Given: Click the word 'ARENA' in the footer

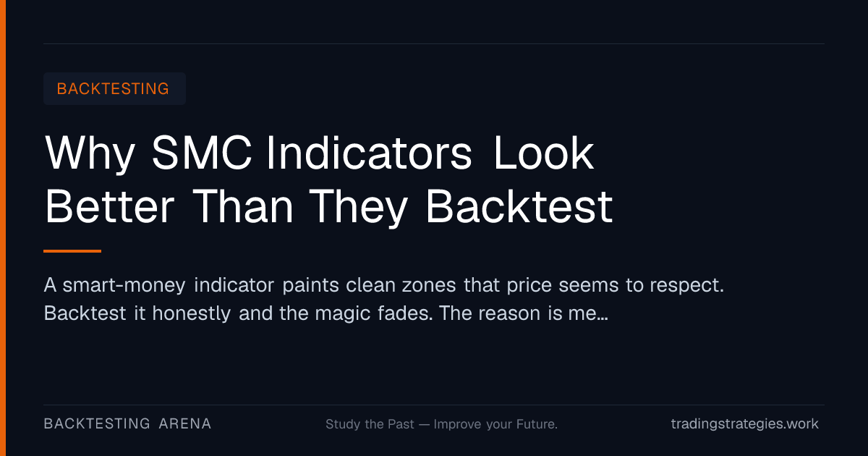Looking at the screenshot, I should [185, 424].
